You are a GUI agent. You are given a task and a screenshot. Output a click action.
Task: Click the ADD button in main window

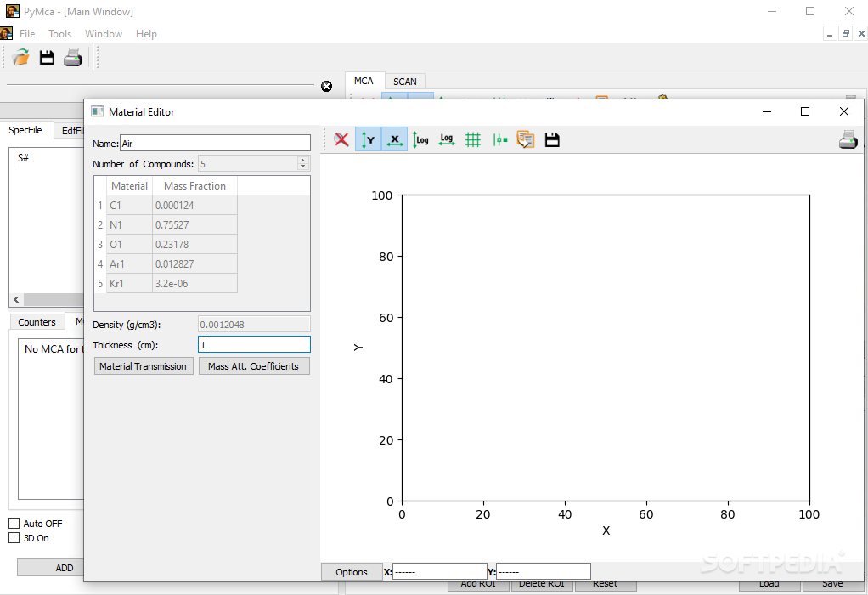50,567
